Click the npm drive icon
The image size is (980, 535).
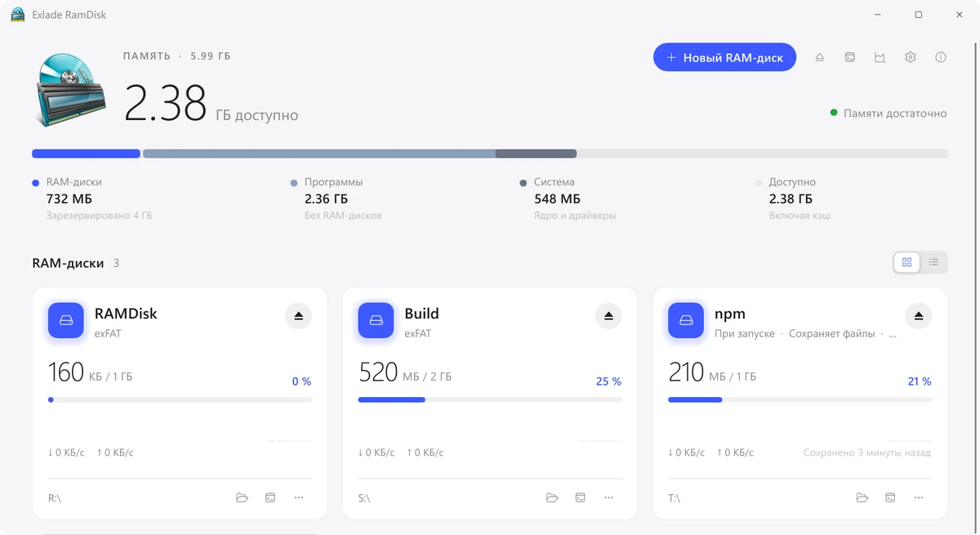[686, 320]
